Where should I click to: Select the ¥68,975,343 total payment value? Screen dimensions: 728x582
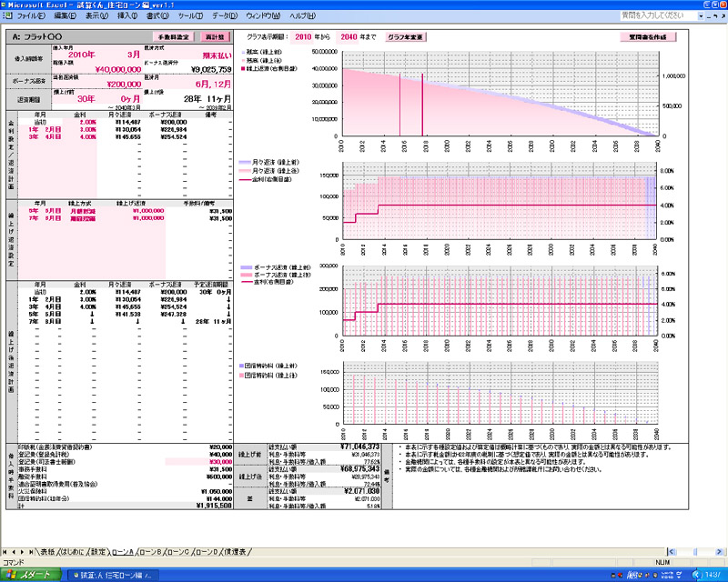point(359,469)
